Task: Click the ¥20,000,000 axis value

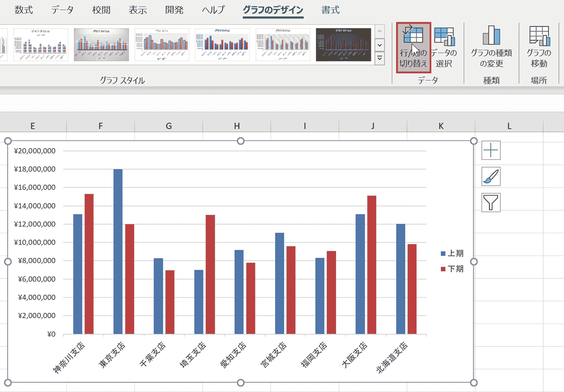Action: [35, 151]
